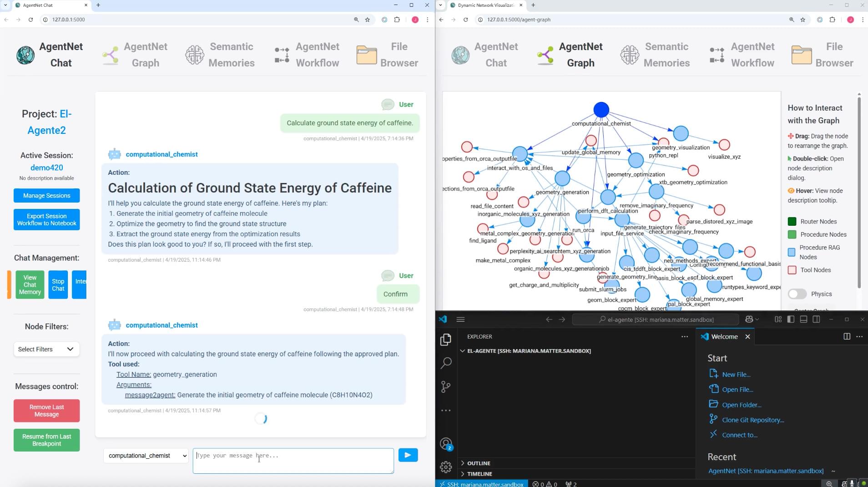Switch to Semantic Memories in left window
The width and height of the screenshot is (868, 487).
220,55
